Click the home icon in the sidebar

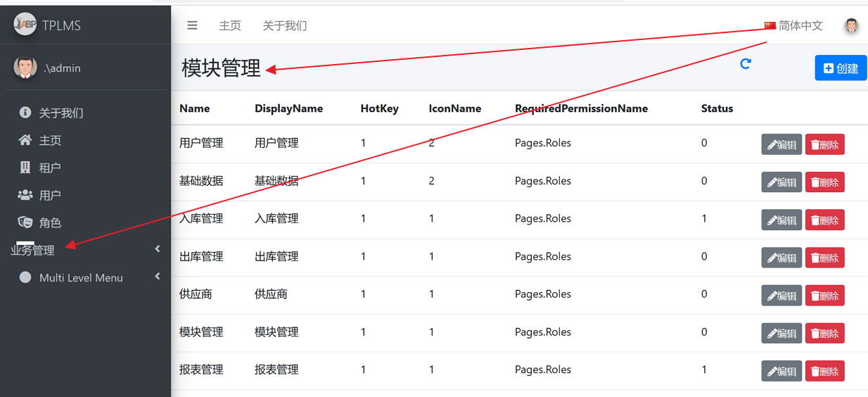(25, 140)
